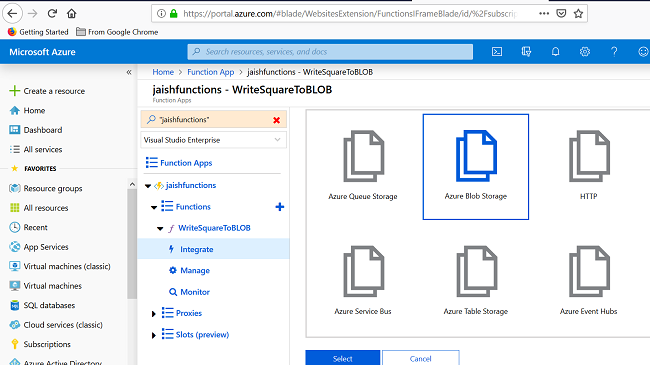The image size is (650, 365).
Task: Expand the Proxies tree node
Action: [153, 314]
